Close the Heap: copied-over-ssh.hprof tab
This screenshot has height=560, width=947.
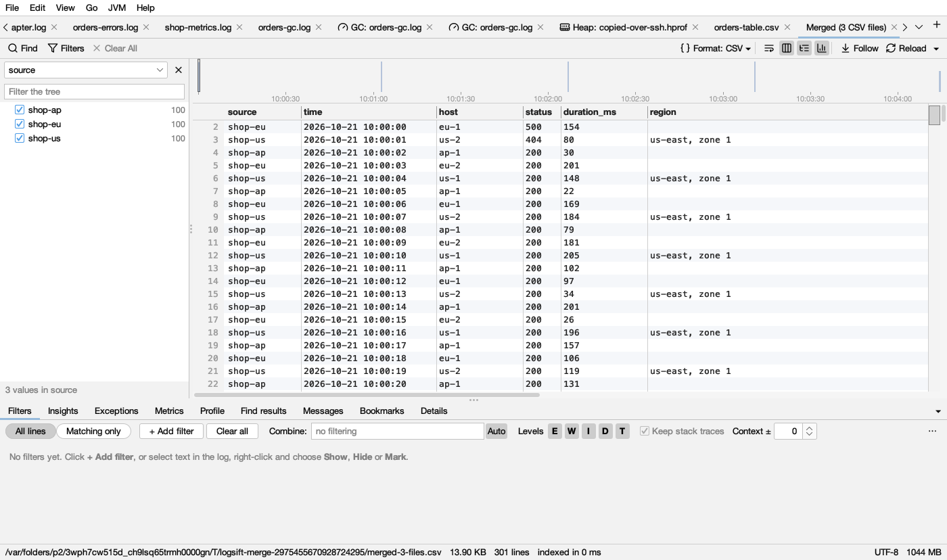click(x=695, y=27)
